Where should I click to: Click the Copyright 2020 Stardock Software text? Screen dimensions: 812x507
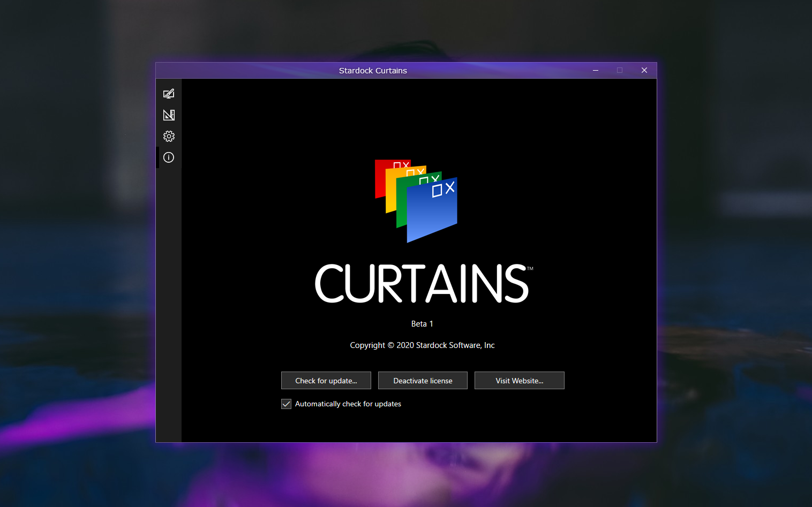click(x=422, y=345)
